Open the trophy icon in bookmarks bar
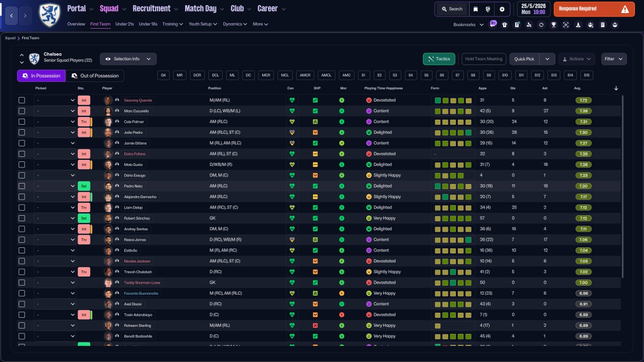 (553, 25)
